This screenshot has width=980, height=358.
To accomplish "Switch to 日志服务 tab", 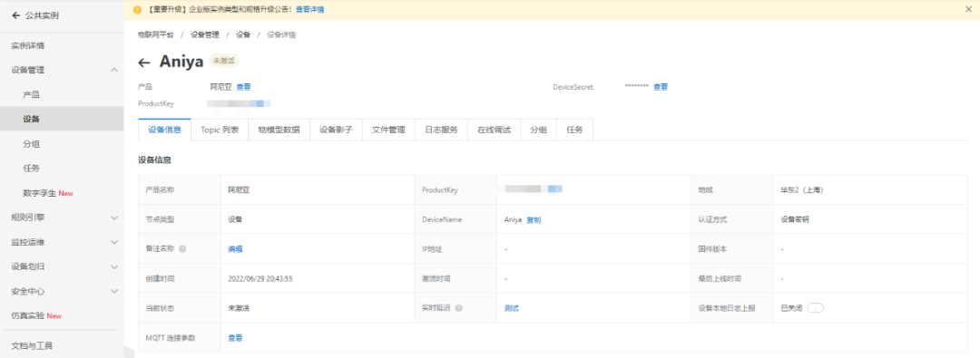I will coord(441,130).
